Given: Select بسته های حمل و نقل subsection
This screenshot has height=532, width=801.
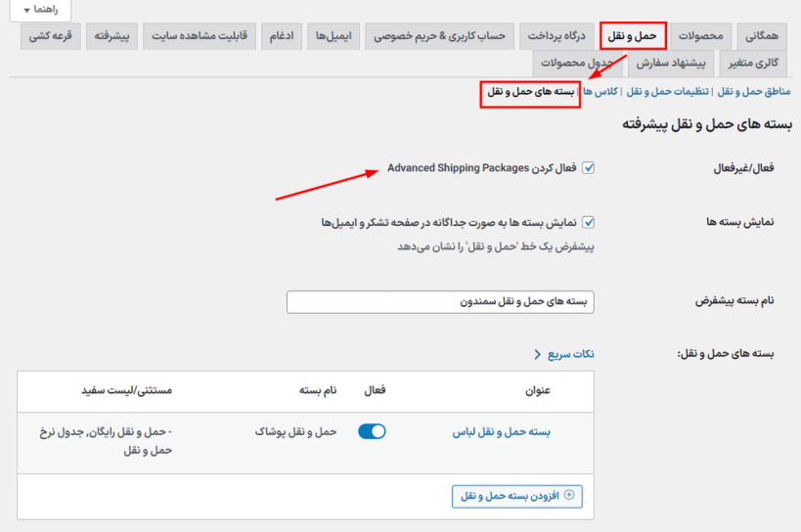Looking at the screenshot, I should [530, 92].
